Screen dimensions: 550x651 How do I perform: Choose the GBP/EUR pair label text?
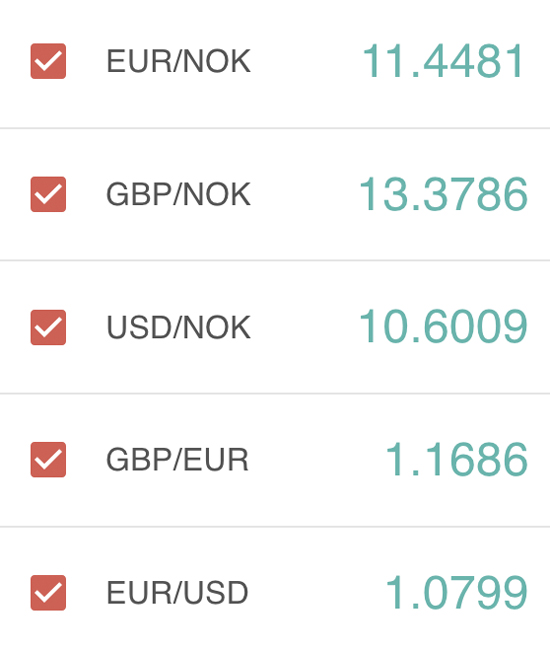(177, 460)
